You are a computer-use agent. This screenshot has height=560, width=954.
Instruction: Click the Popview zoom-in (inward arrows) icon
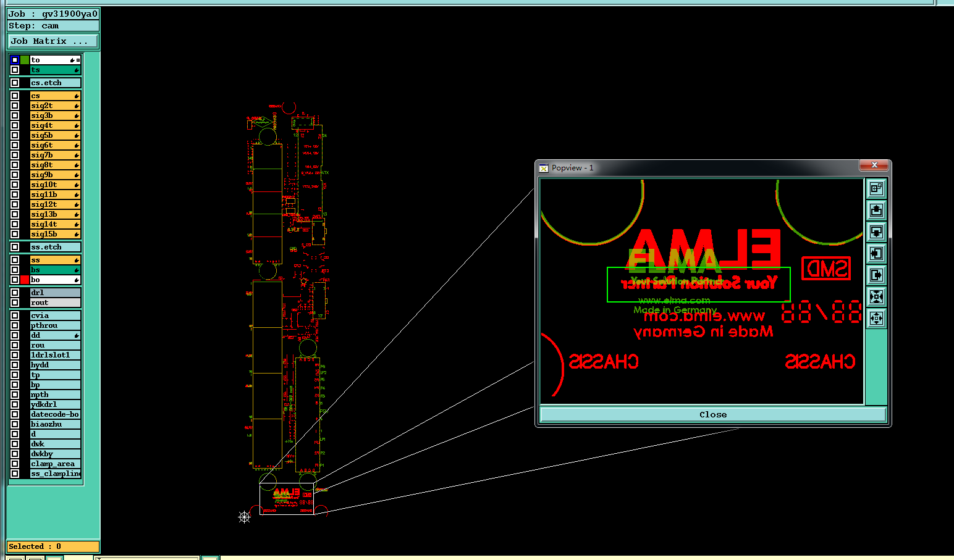click(876, 296)
